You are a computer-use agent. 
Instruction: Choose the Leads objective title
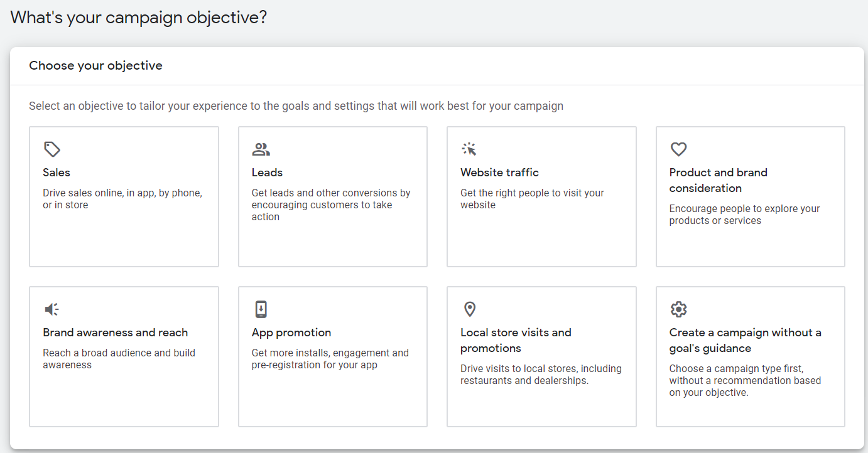[267, 173]
